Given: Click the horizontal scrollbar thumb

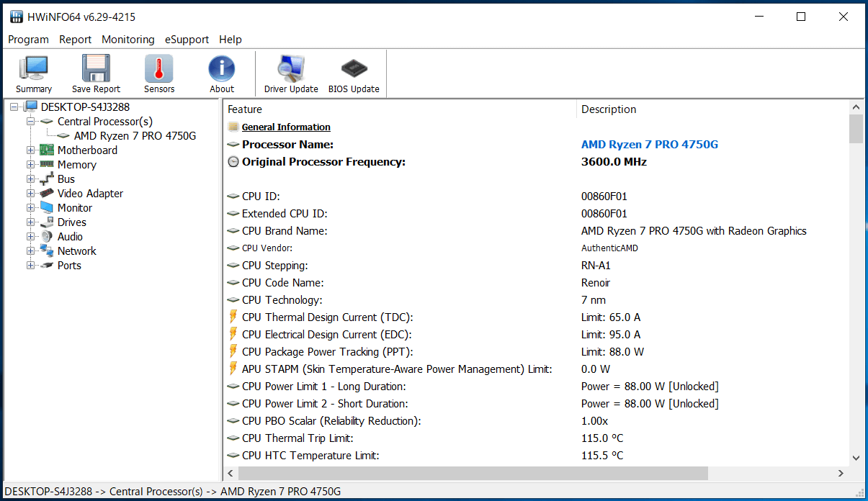Looking at the screenshot, I should [473, 473].
